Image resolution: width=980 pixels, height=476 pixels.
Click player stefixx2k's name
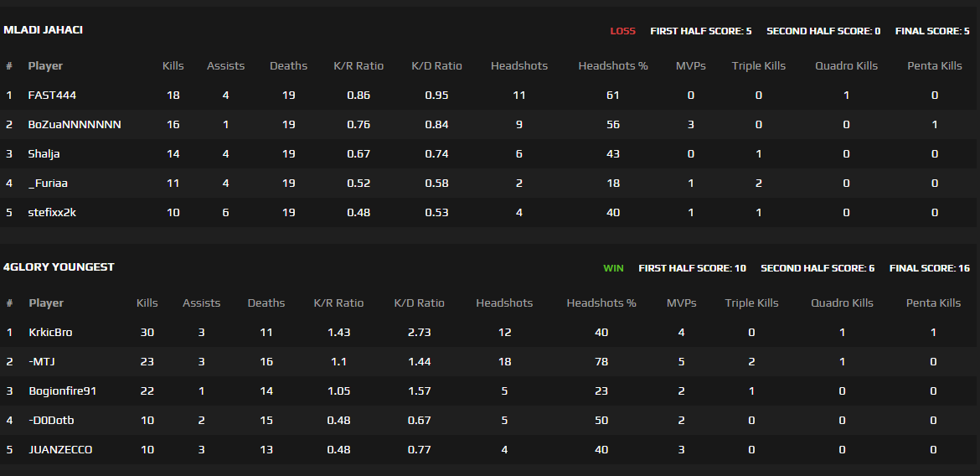pos(52,213)
